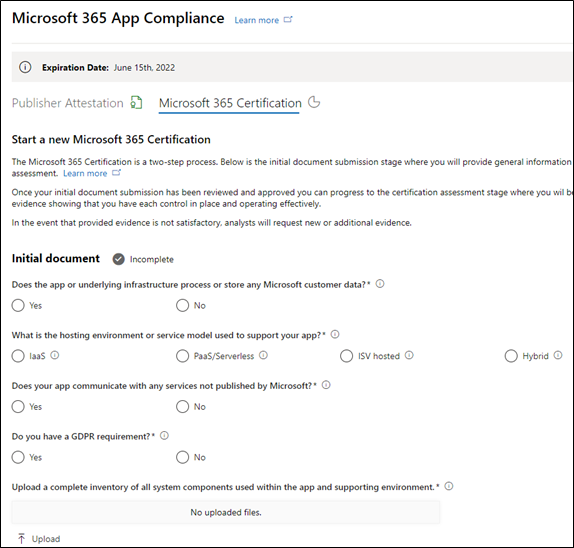The width and height of the screenshot is (574, 548).
Task: Click the No uploaded files area
Action: coord(226,512)
